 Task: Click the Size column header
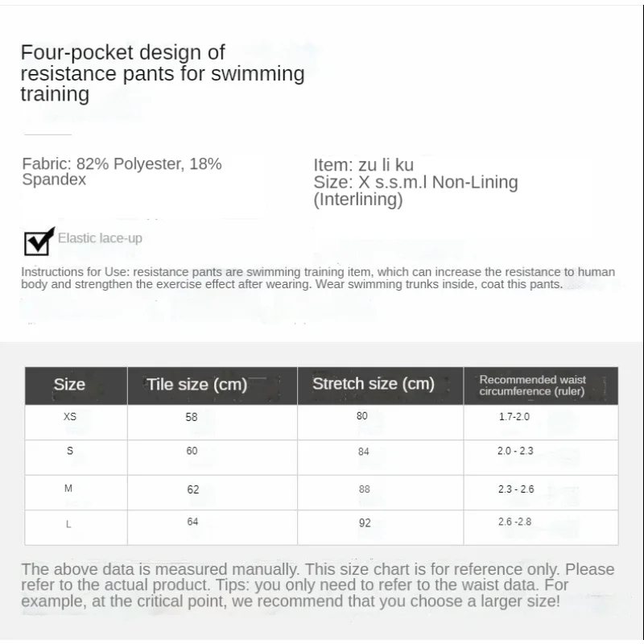76,386
